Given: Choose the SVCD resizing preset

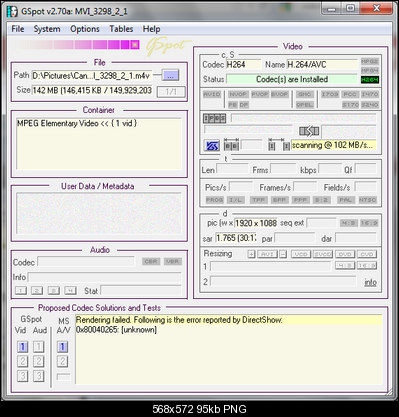Looking at the screenshot, I should coord(323,254).
